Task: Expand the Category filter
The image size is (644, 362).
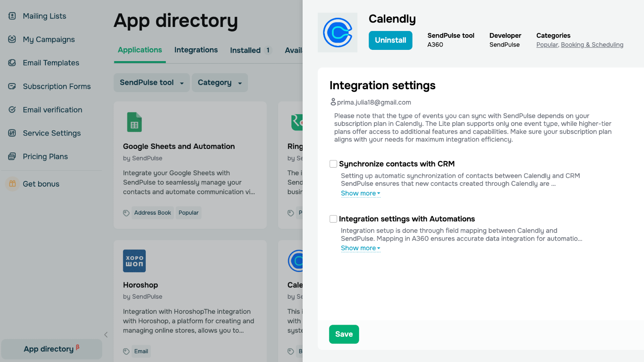Action: click(x=219, y=82)
